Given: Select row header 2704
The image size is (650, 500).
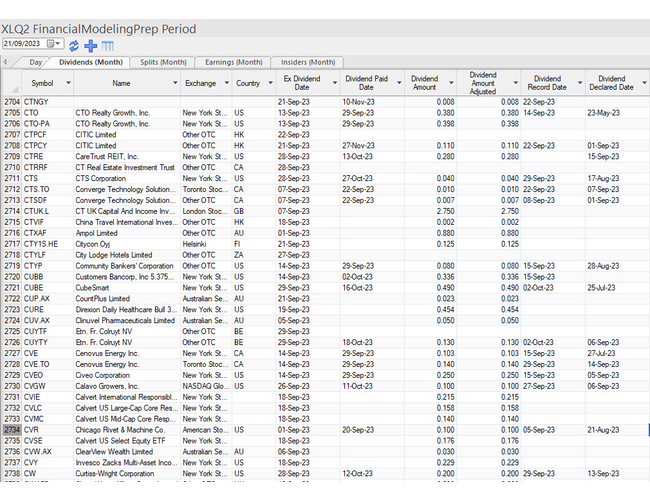Looking at the screenshot, I should (x=12, y=102).
